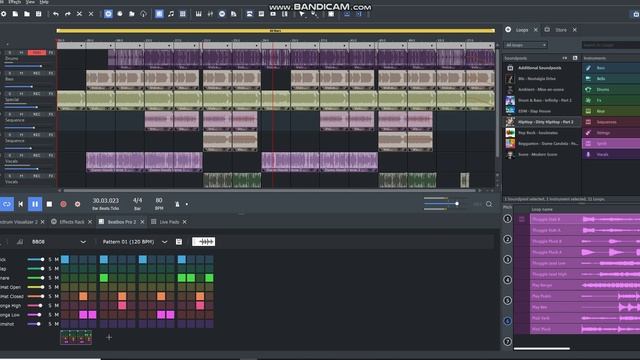
Task: Select the Beatbox pattern thumbnail below the grid
Action: [76, 338]
